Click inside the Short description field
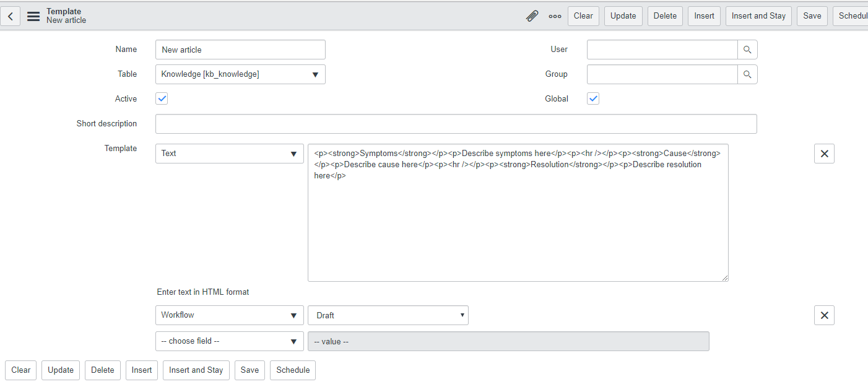The image size is (868, 392). 456,123
